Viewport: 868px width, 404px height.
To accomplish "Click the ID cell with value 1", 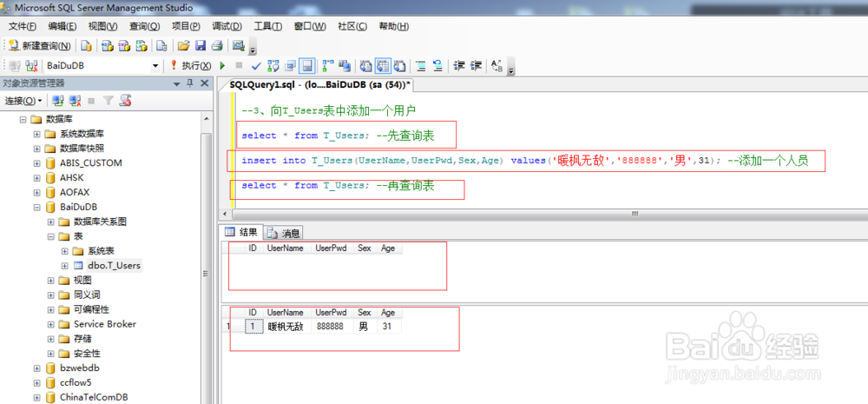I will pos(253,327).
